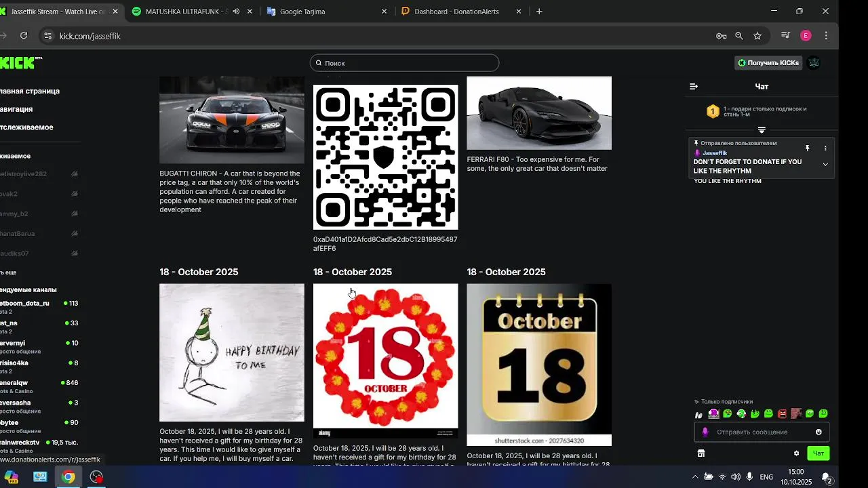
Task: Open media control icon in Chrome toolbar
Action: pos(785,36)
